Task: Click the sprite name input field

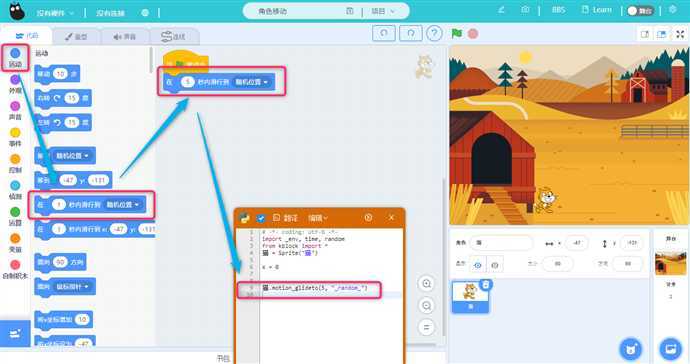Action: [501, 243]
